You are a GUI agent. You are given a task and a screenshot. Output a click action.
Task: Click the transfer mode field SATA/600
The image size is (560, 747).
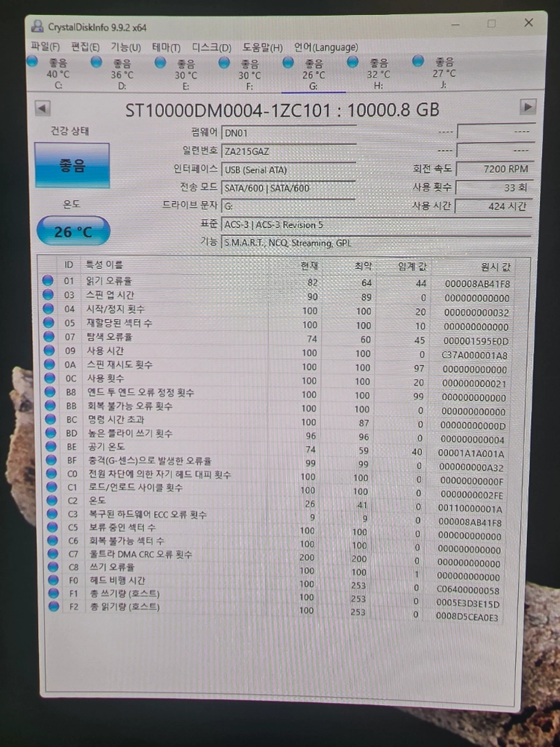coord(288,187)
